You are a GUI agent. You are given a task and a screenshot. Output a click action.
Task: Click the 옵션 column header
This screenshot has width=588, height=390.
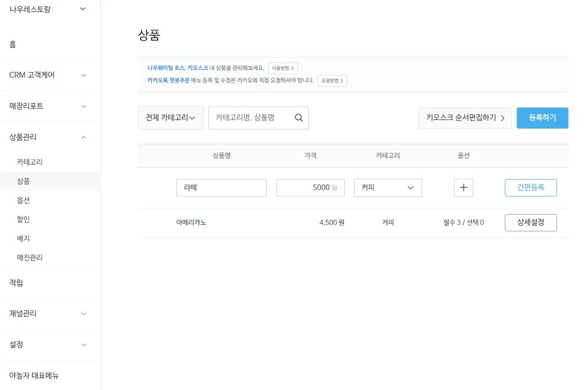[464, 156]
